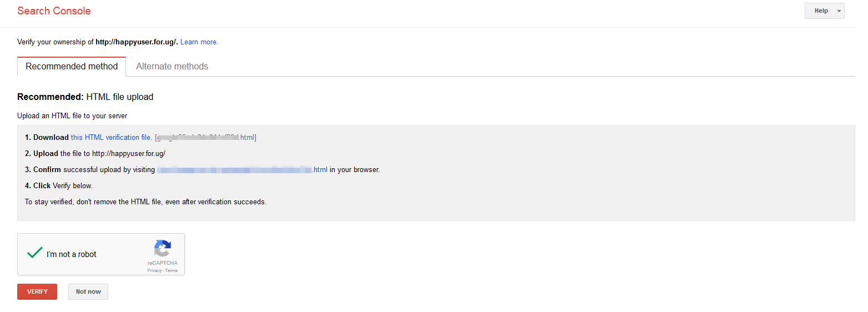
Task: Click the reCAPTCHA swirl logo icon
Action: click(x=163, y=248)
